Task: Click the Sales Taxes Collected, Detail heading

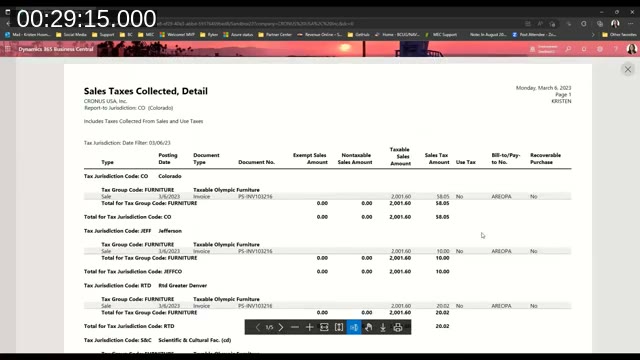Action: [146, 91]
